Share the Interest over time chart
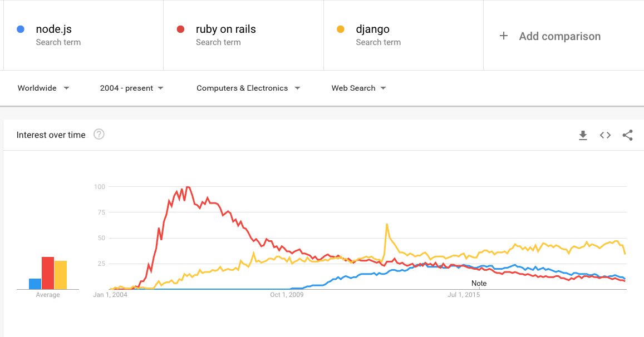The image size is (644, 337). click(627, 135)
